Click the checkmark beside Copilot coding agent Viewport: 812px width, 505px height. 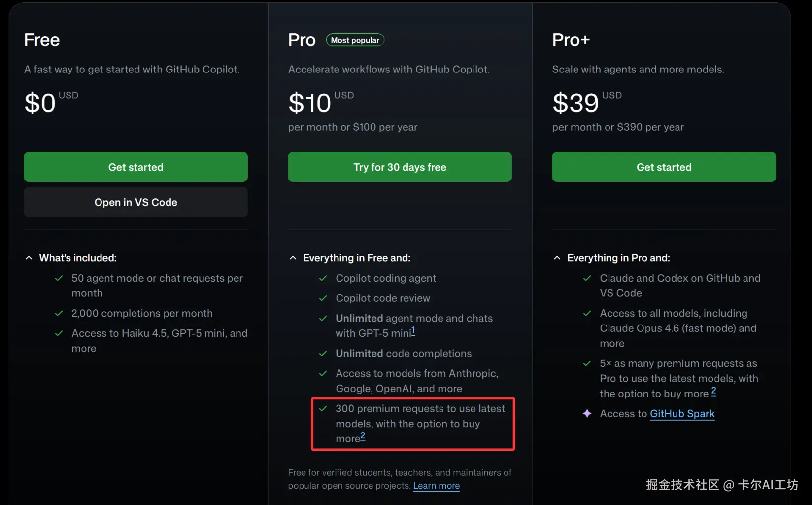click(x=323, y=278)
